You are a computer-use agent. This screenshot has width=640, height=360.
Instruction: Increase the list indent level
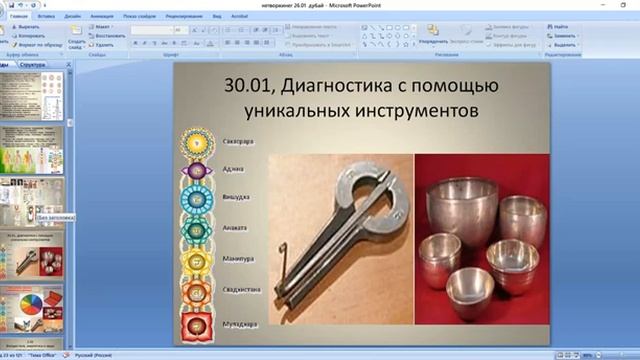click(265, 30)
